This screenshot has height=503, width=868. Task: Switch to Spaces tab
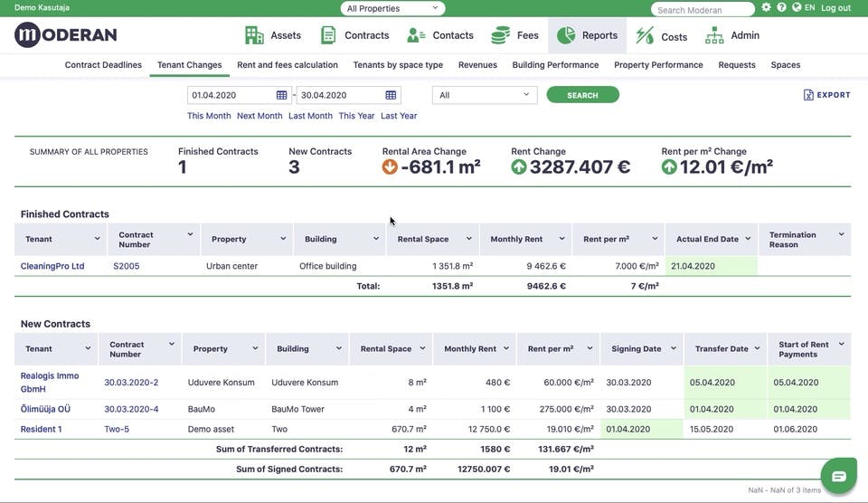[786, 65]
